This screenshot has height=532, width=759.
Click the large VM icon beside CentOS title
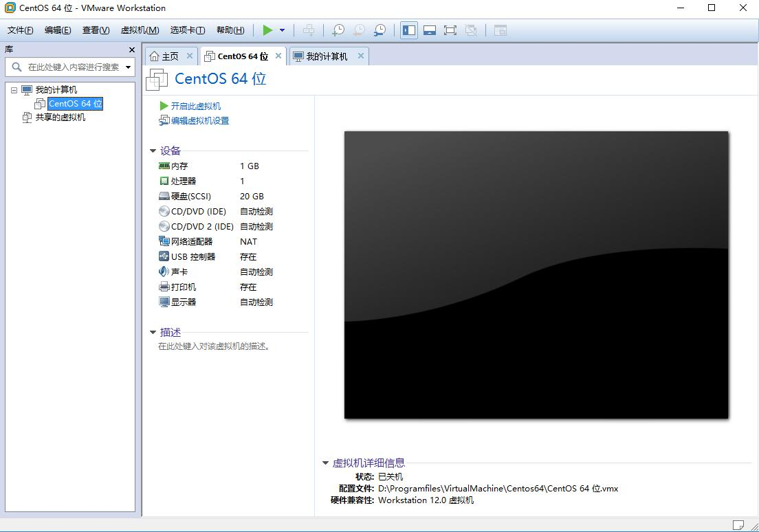tap(157, 80)
